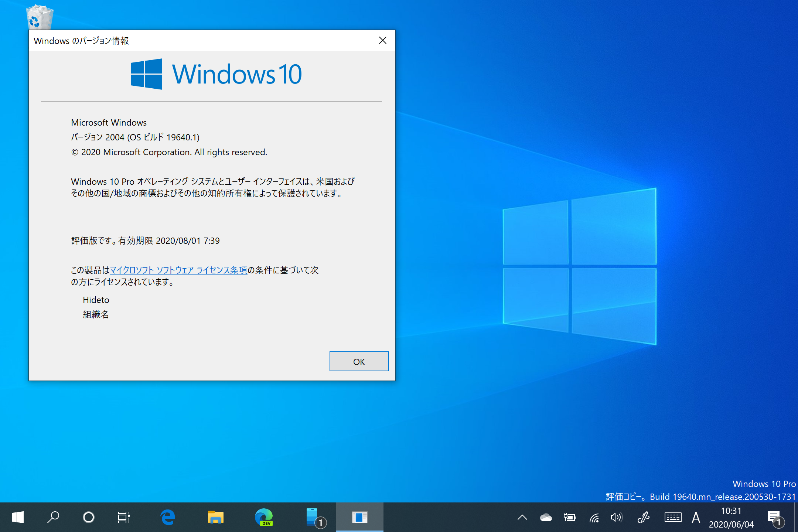Launch Microsoft Edge Legacy
The width and height of the screenshot is (798, 532).
167,517
